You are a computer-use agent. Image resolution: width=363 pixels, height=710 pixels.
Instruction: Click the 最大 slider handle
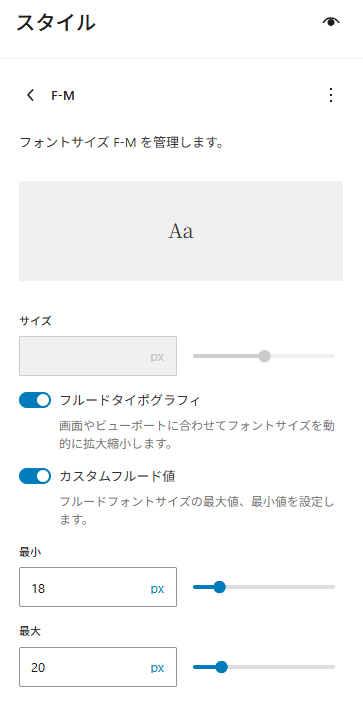pos(221,667)
